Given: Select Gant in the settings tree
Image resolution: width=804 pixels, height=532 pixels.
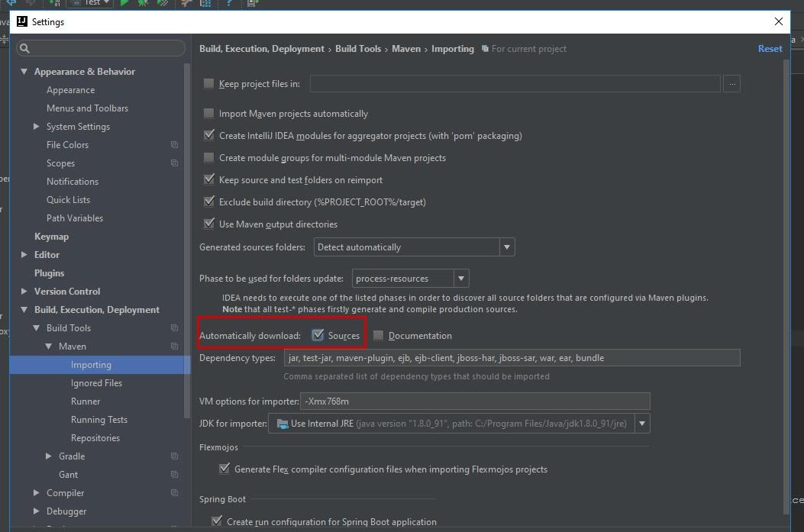Looking at the screenshot, I should [x=68, y=475].
